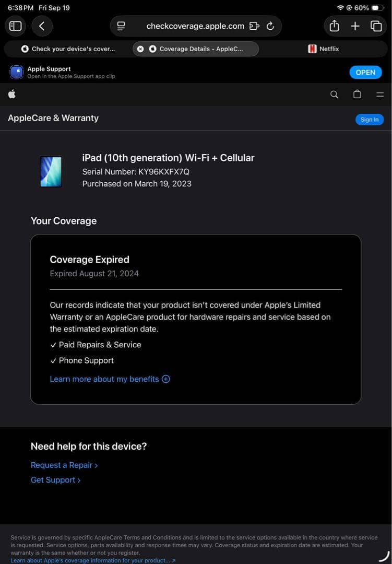Screen dimensions: 392x564
Task: Go back to the previous page
Action: [x=42, y=26]
